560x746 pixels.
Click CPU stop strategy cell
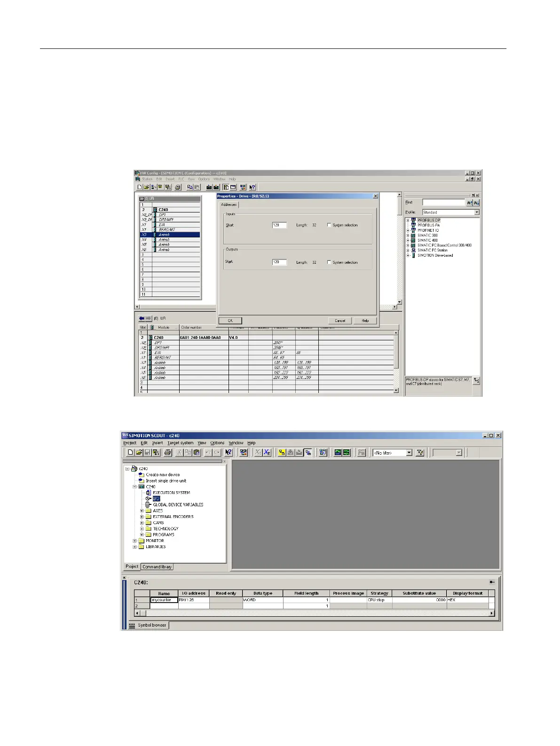click(379, 600)
